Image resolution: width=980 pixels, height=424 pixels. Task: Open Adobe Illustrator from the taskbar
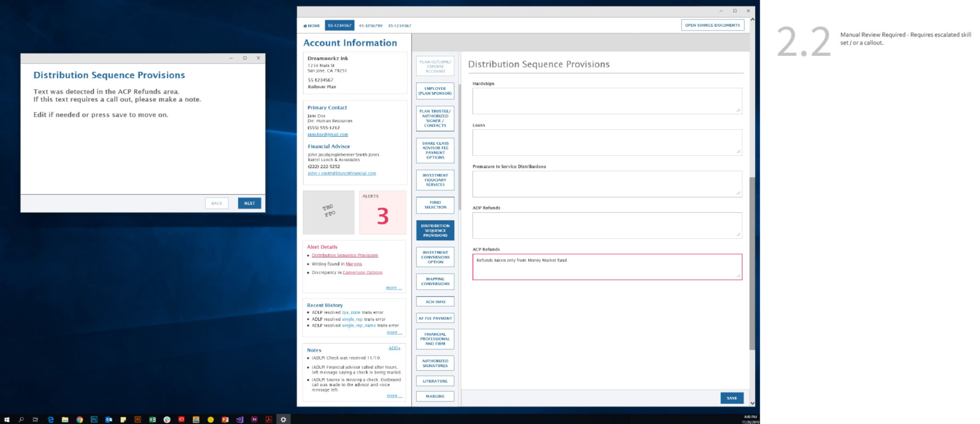tap(138, 419)
